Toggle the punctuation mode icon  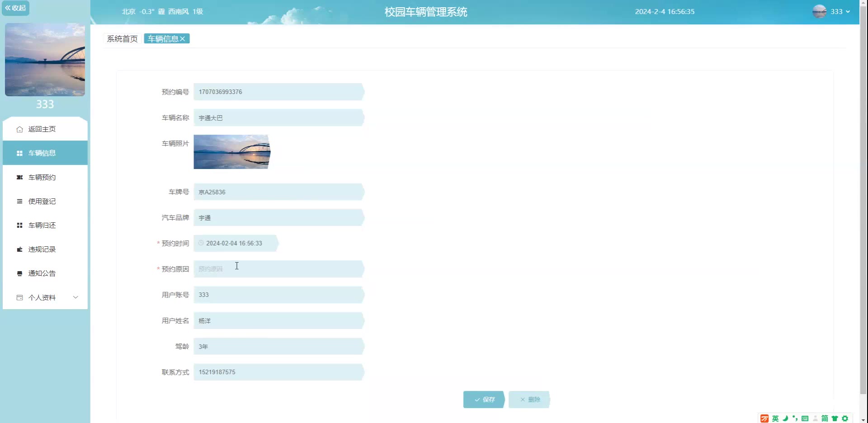click(x=795, y=418)
